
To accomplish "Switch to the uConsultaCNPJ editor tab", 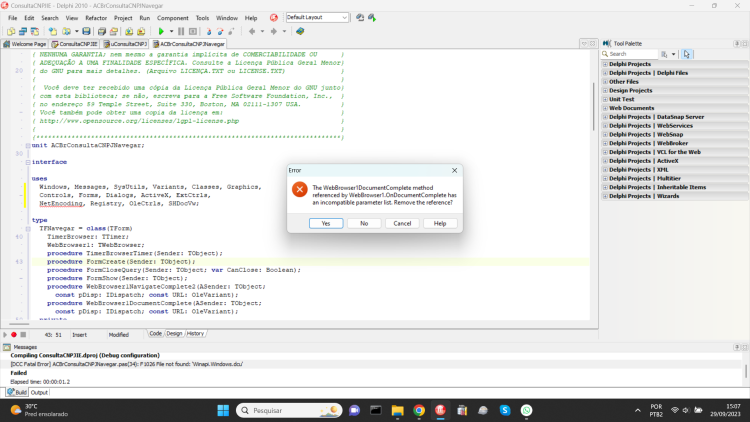I will 125,44.
